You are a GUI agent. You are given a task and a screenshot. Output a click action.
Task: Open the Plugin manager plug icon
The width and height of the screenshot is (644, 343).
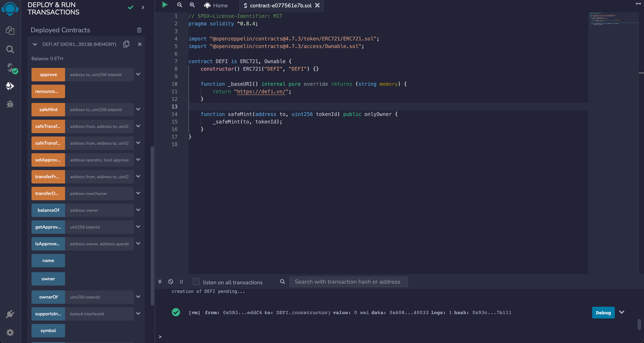[x=10, y=314]
